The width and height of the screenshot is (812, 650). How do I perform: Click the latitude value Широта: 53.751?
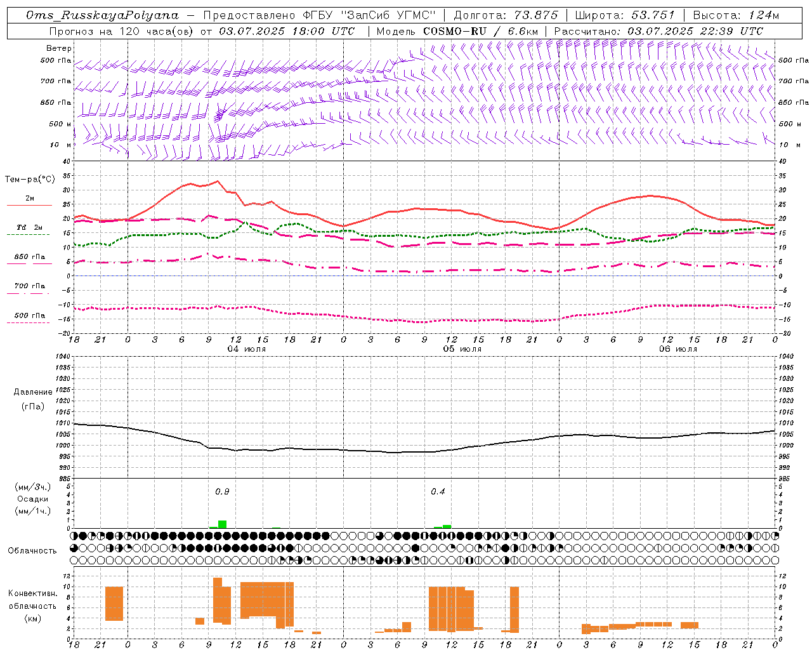(x=625, y=15)
